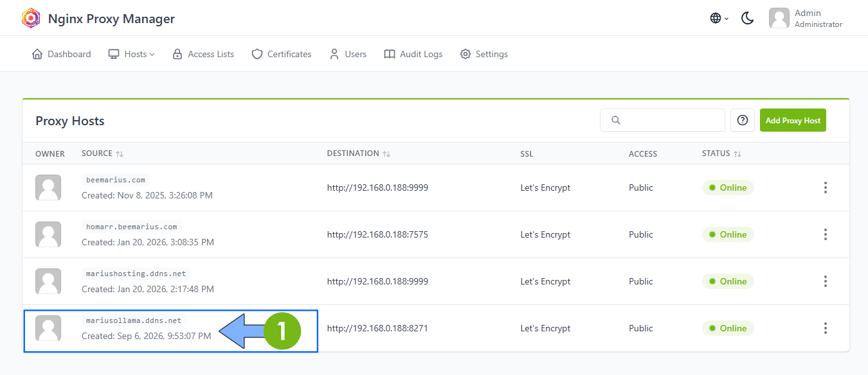Screen dimensions: 868x375
Task: Open actions menu for homarr.beemarius.com row
Action: pyautogui.click(x=826, y=234)
